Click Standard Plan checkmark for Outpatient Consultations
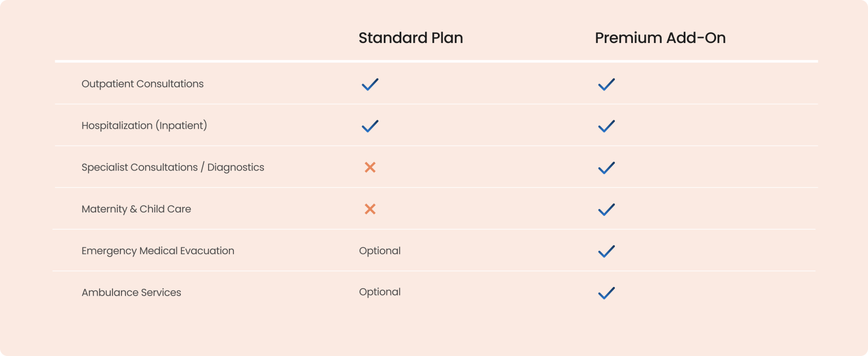 coord(370,85)
